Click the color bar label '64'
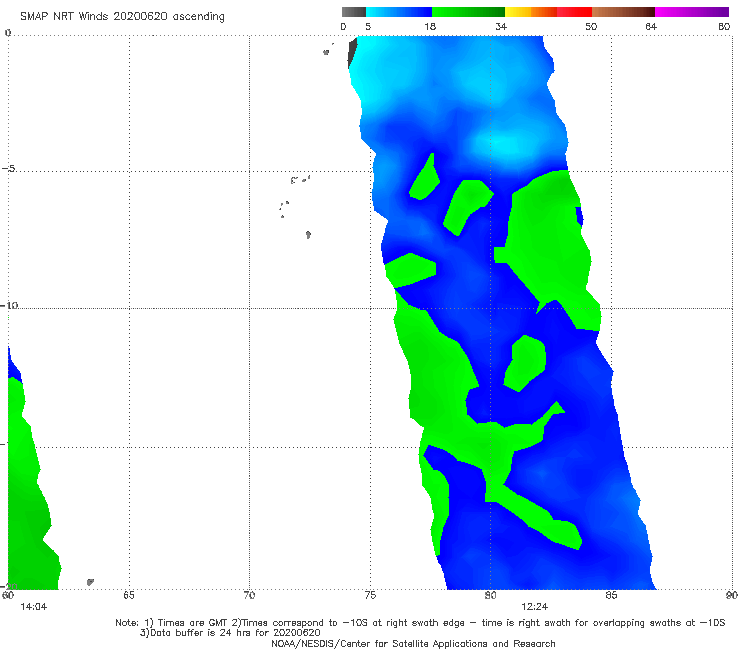Viewport: 740px width, 650px height. point(651,26)
